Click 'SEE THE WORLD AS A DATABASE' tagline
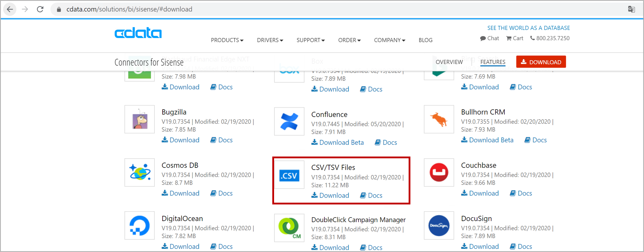 [528, 28]
